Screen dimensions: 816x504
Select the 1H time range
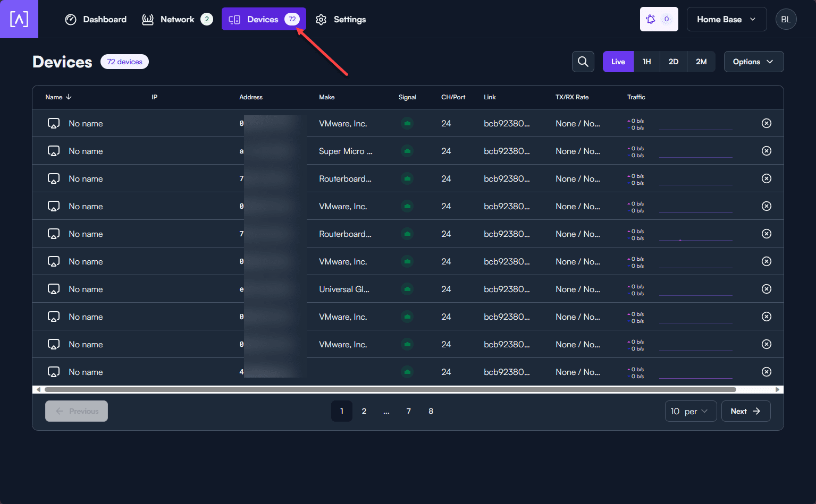tap(647, 62)
